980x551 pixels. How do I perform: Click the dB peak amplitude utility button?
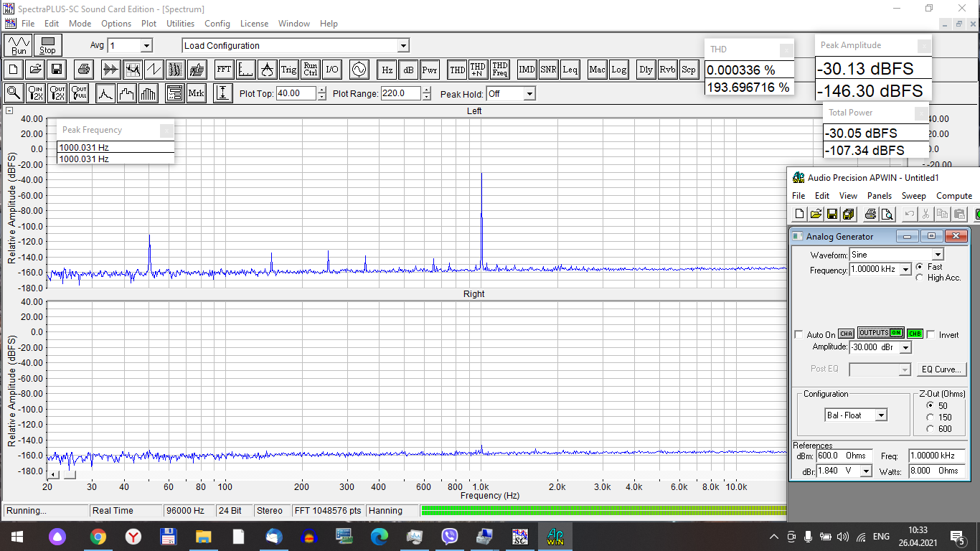coord(408,70)
